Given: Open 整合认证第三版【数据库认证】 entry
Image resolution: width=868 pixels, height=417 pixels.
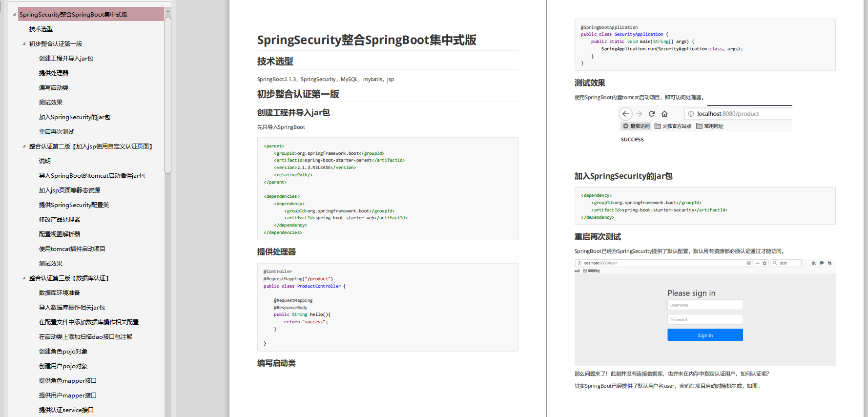Looking at the screenshot, I should (x=69, y=278).
